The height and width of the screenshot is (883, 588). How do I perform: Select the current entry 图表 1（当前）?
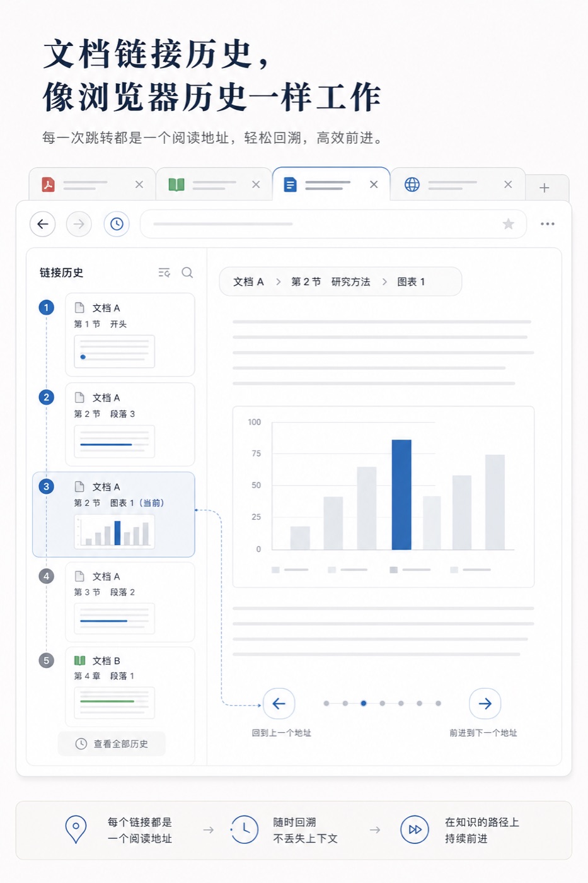click(x=113, y=514)
